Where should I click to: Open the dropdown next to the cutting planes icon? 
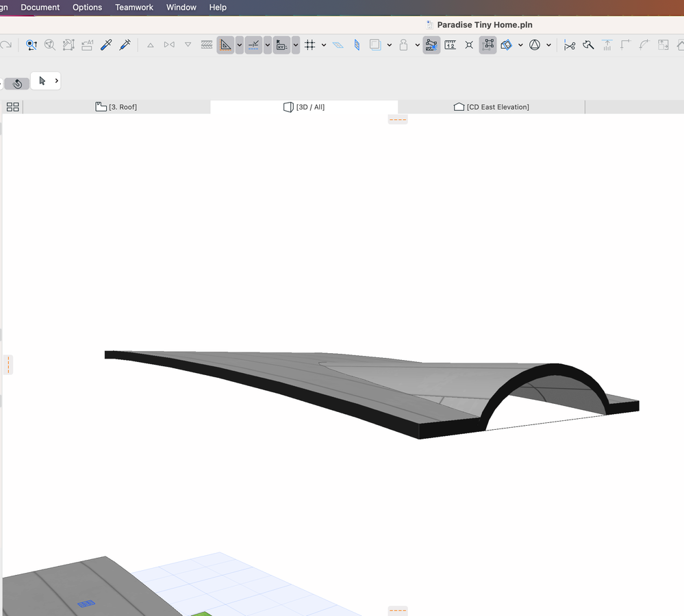click(x=519, y=44)
